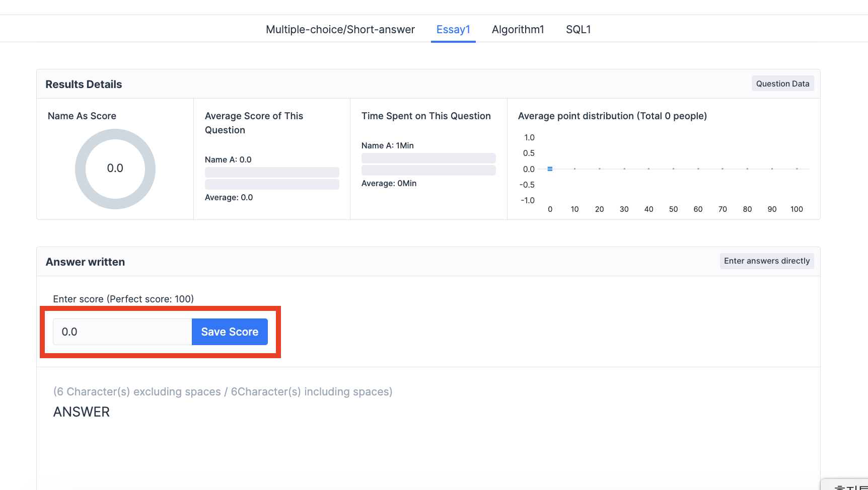Click the Save Score button
This screenshot has height=490, width=868.
[x=230, y=332]
